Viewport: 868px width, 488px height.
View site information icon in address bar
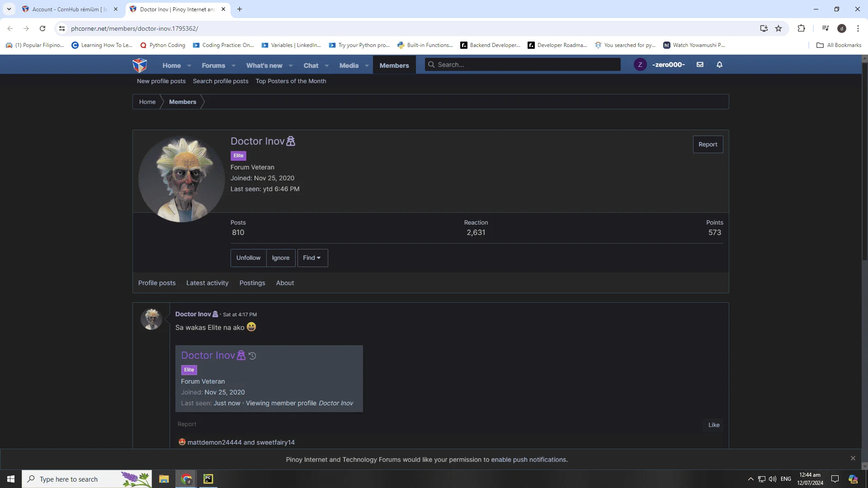(x=62, y=28)
